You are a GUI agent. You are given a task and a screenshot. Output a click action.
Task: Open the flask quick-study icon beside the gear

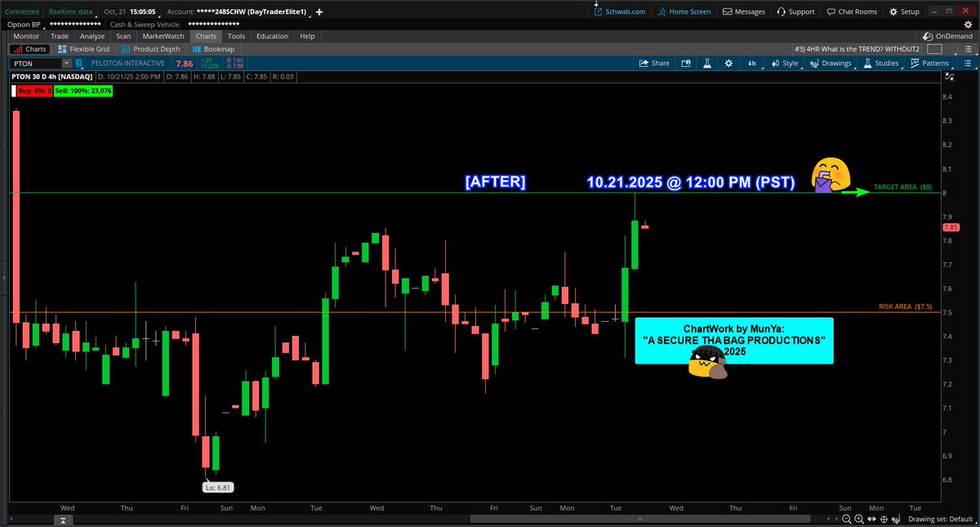(x=706, y=63)
